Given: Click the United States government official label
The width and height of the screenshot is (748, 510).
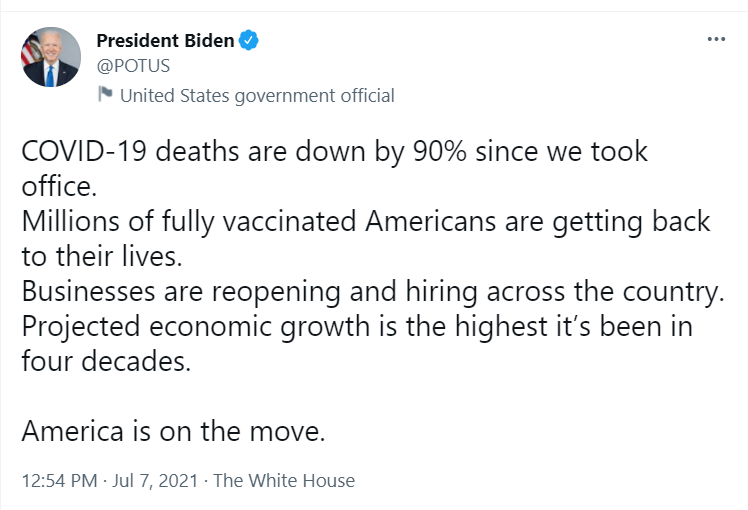Looking at the screenshot, I should point(257,95).
